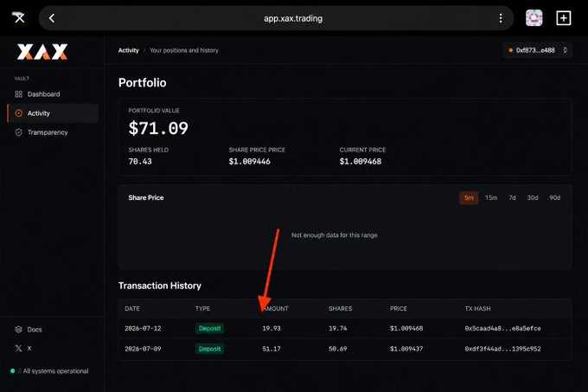Image resolution: width=588 pixels, height=392 pixels.
Task: Click the DATE column header
Action: point(132,309)
